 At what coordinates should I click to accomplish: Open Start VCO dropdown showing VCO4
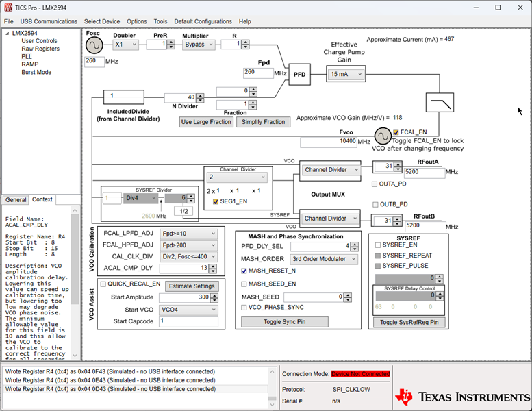tap(189, 310)
